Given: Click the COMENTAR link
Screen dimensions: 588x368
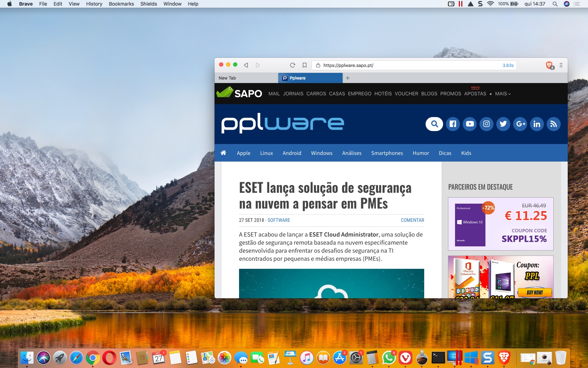Looking at the screenshot, I should (412, 220).
